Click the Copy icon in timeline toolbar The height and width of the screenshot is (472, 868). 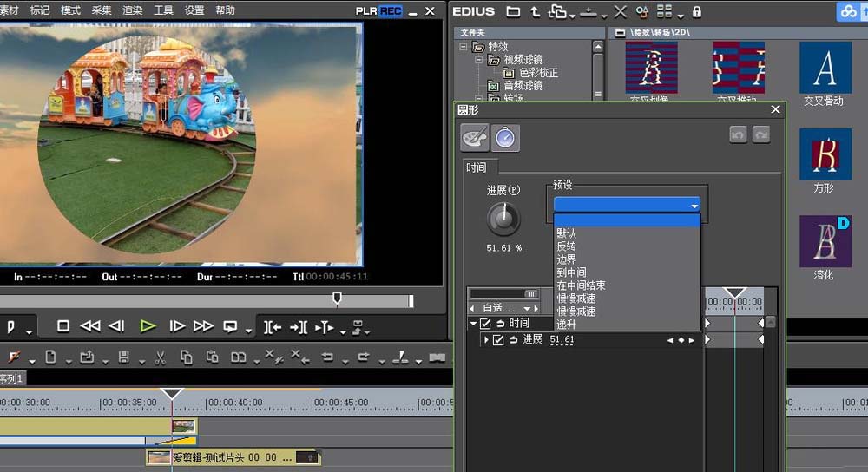[186, 358]
